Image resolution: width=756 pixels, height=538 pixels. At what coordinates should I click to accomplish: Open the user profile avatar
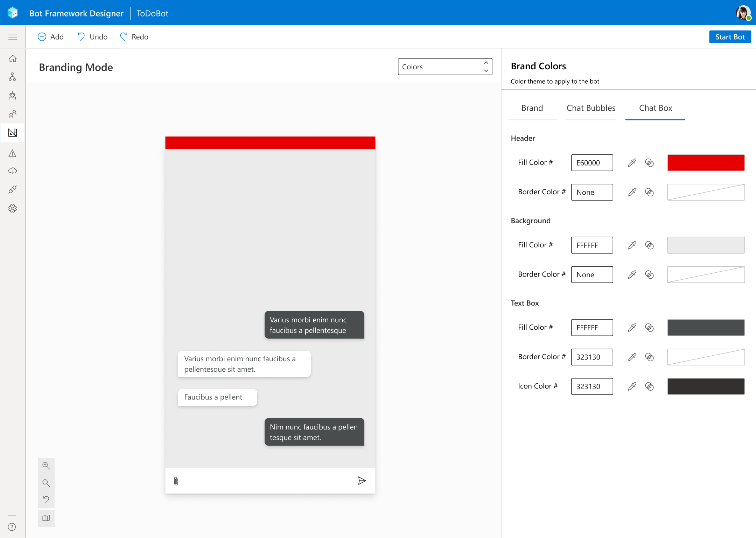743,13
